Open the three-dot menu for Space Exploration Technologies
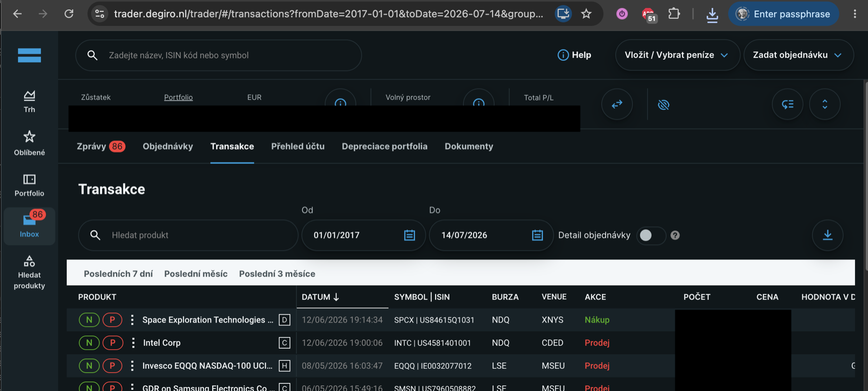The height and width of the screenshot is (391, 868). click(132, 320)
